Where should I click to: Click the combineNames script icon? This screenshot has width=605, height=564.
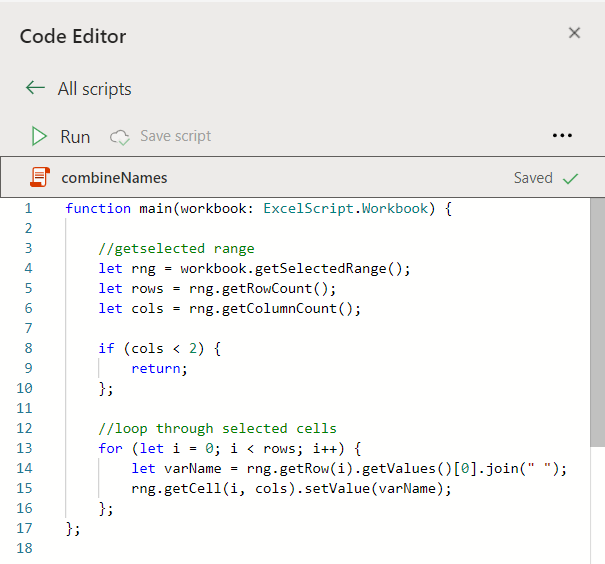[40, 177]
